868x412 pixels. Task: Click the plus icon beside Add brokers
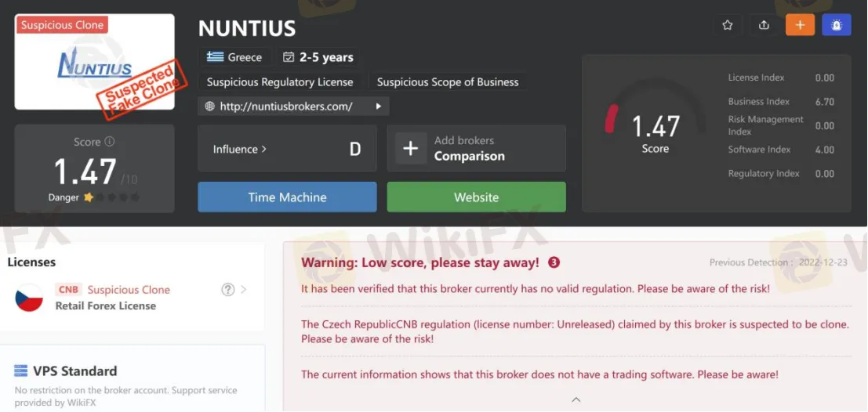tap(411, 148)
